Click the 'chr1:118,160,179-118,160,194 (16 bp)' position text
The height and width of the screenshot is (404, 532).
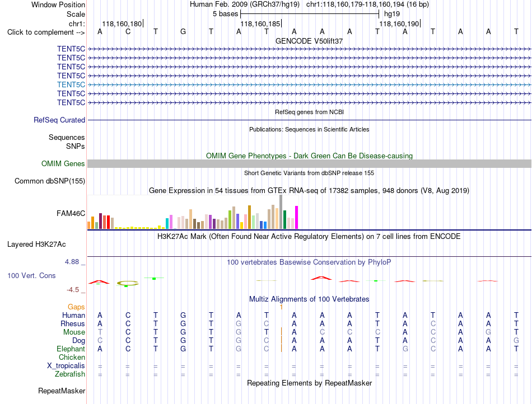[x=367, y=4]
